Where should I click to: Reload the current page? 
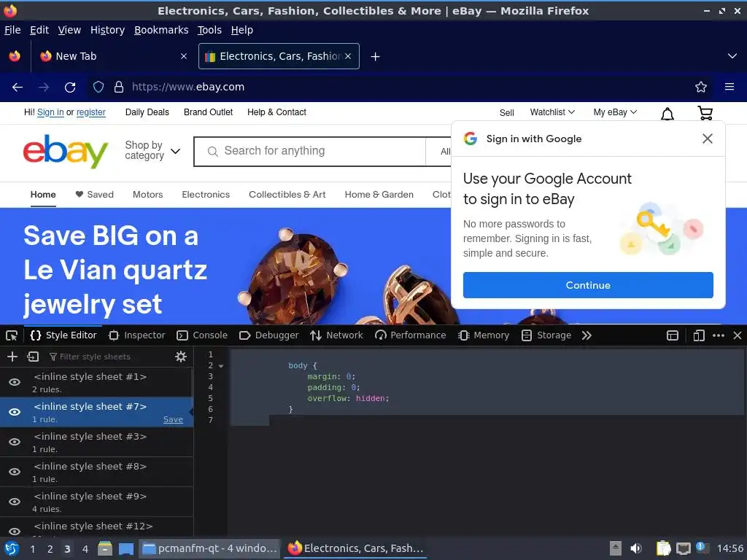70,87
